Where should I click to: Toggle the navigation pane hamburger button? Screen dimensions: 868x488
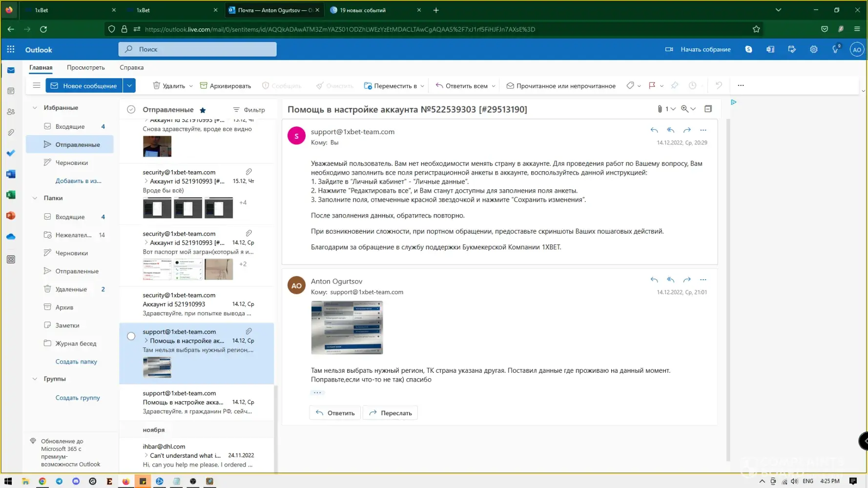(37, 85)
